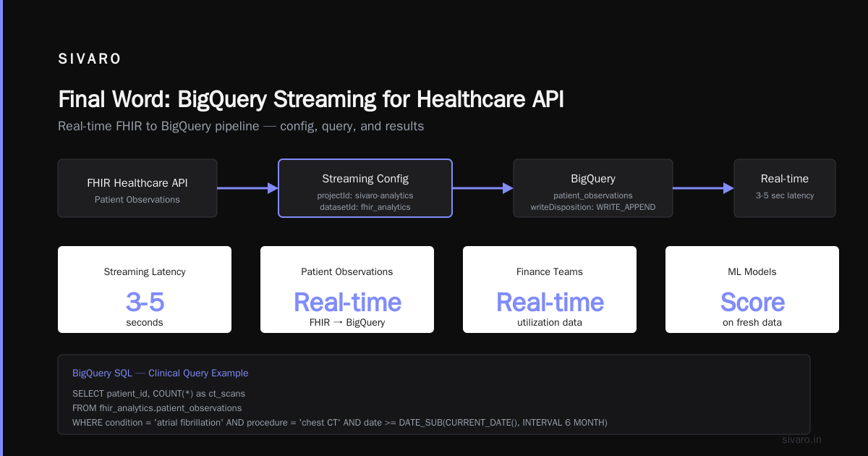
Task: Click the SELECT patient_id query line
Action: coord(158,394)
